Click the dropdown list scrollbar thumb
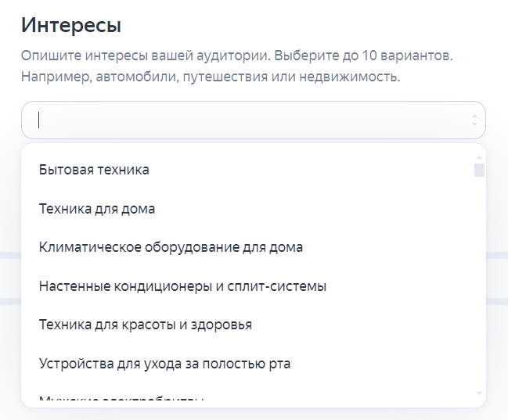 (479, 170)
